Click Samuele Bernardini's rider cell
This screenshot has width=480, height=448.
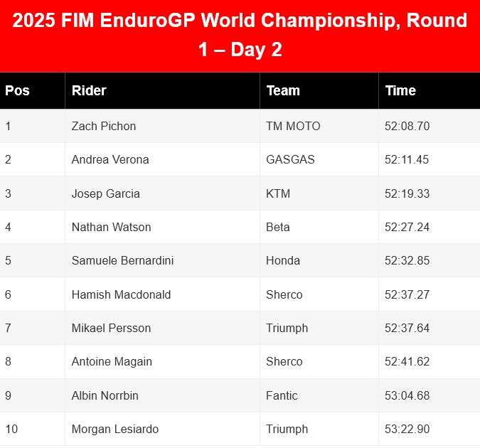(x=122, y=260)
